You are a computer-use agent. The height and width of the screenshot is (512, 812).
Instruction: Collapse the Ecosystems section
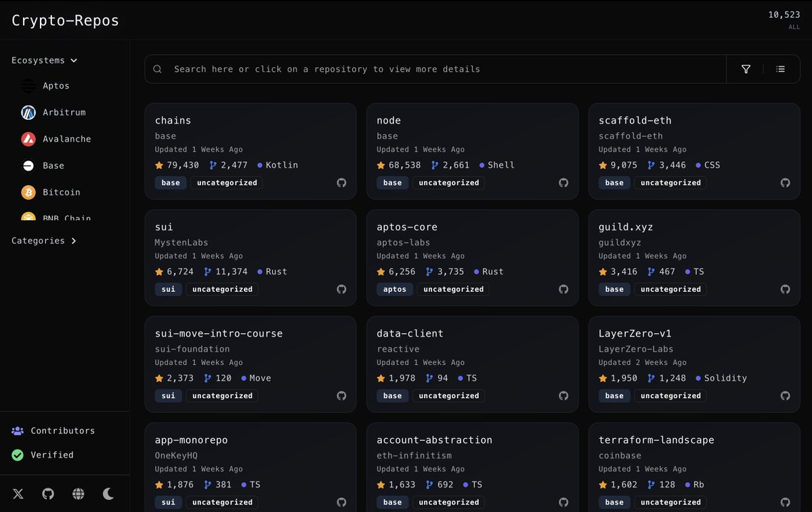point(45,60)
